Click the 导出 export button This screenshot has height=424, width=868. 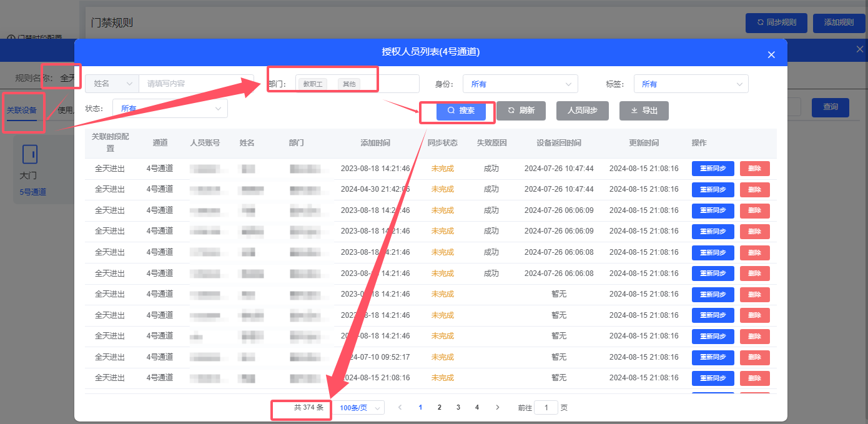(x=644, y=111)
